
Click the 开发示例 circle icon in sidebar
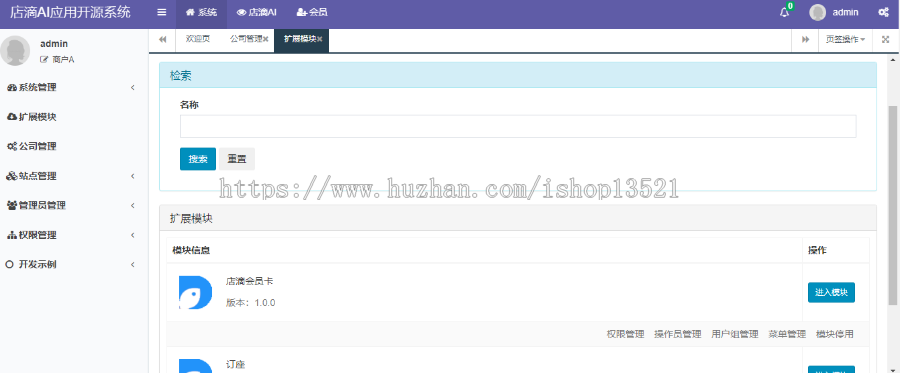(x=9, y=265)
